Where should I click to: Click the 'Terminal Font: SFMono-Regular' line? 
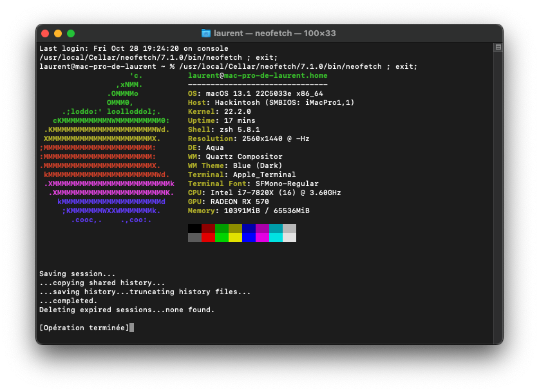(253, 184)
